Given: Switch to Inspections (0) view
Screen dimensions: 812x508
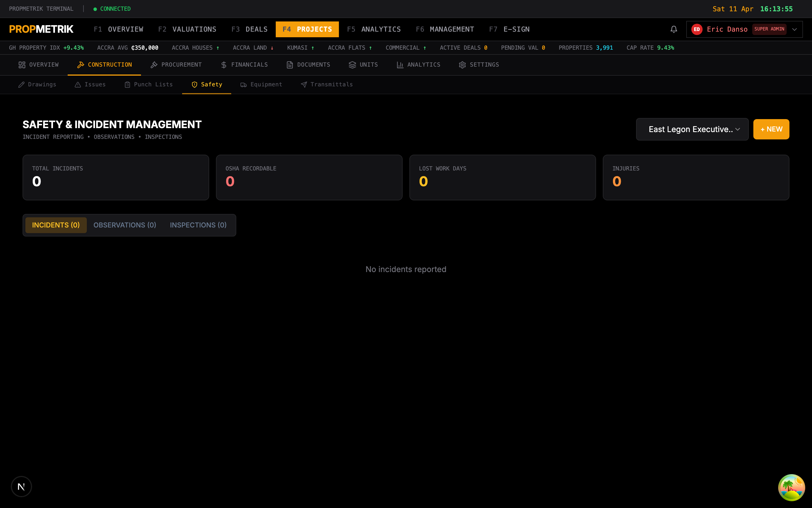Looking at the screenshot, I should point(198,225).
